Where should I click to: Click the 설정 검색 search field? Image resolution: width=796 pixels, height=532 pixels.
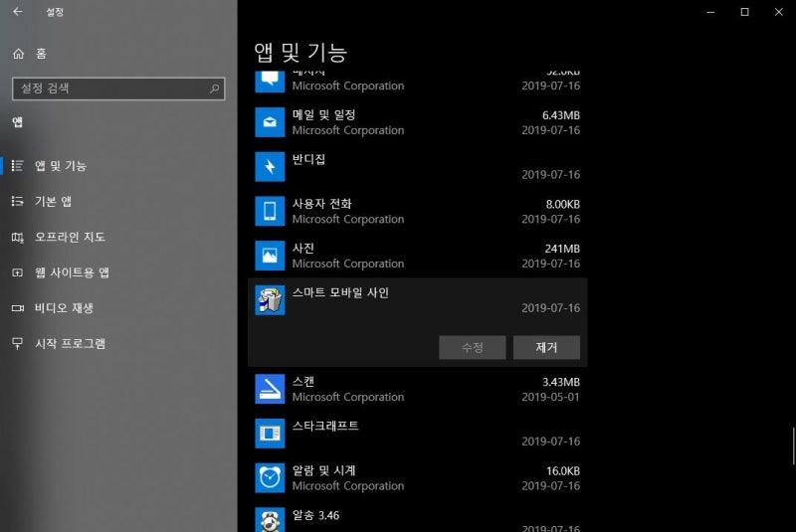point(117,89)
